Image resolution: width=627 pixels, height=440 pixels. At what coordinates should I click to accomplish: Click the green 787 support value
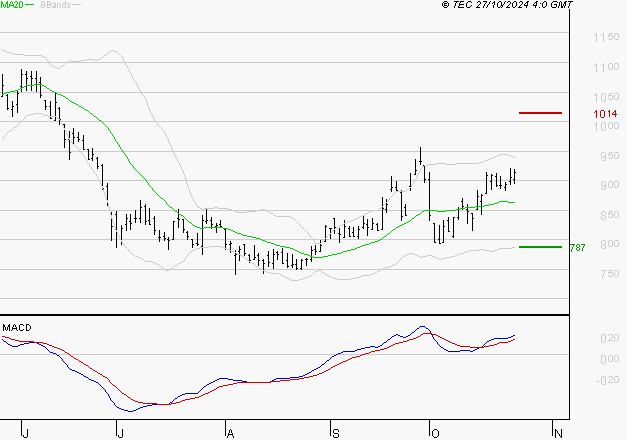pos(577,248)
